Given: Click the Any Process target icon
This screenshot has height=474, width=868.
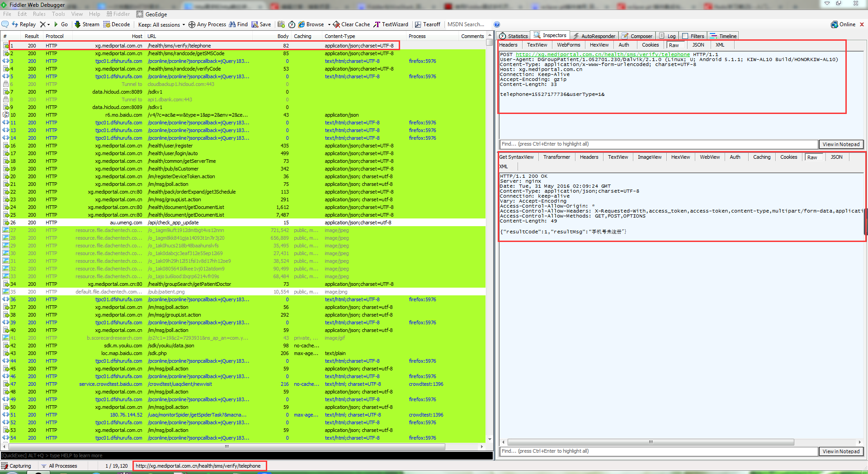Looking at the screenshot, I should (x=192, y=24).
